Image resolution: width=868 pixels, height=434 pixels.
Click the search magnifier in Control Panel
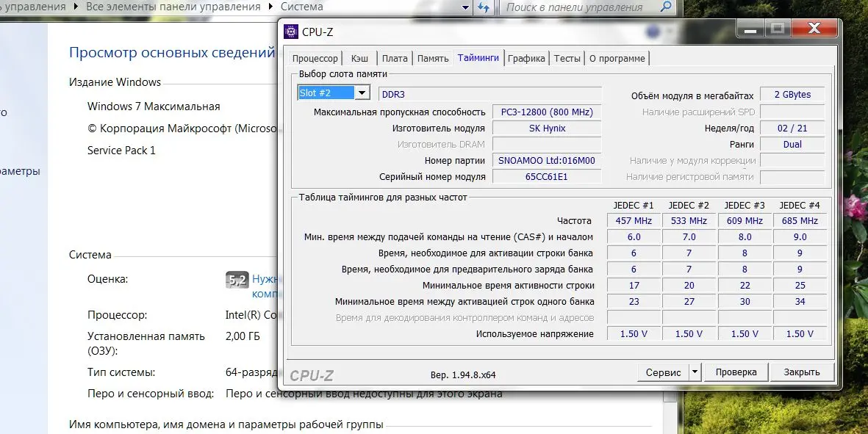(x=667, y=7)
